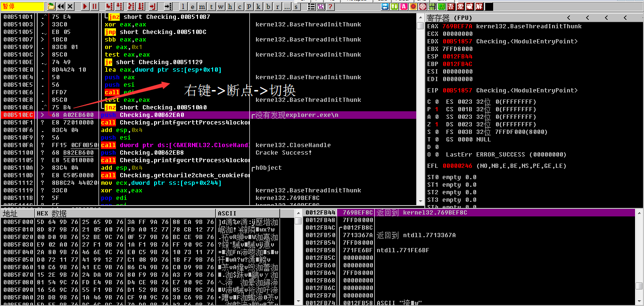
Task: Select the EAX register value 769BEF7A
Action: 457,26
